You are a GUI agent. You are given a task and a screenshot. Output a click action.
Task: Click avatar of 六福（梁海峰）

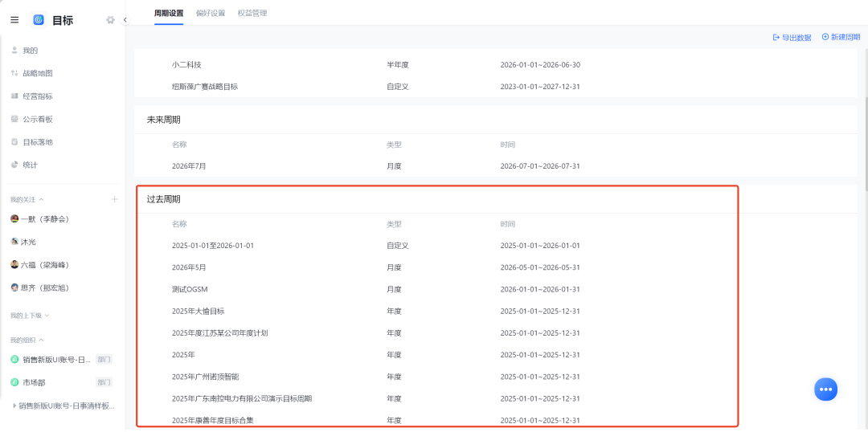pos(15,265)
